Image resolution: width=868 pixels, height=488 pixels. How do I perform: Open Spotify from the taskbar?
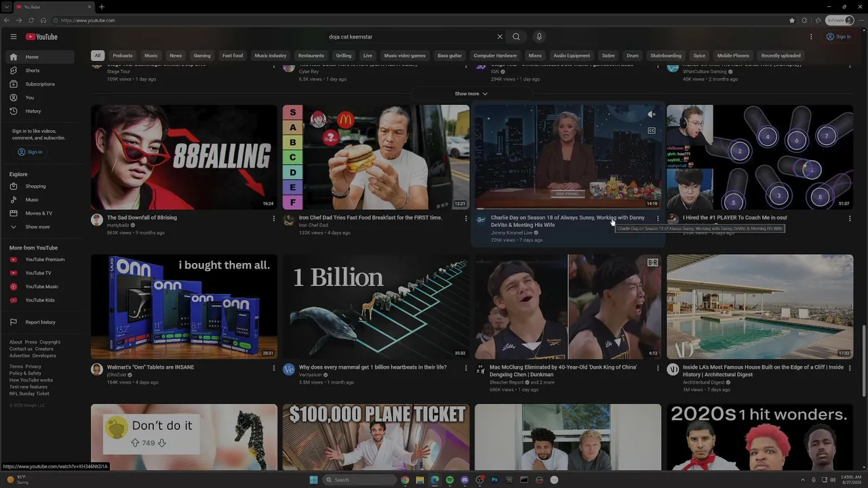[x=450, y=480]
